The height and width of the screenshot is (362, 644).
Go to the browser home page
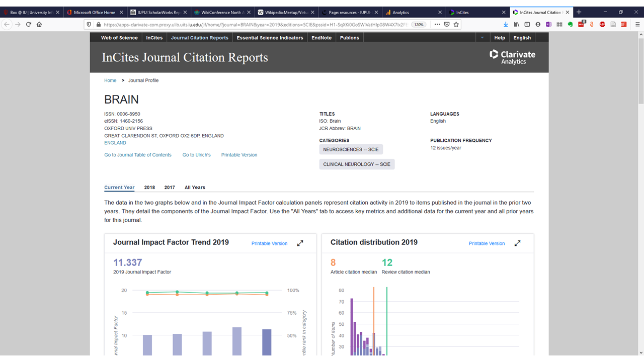coord(39,24)
